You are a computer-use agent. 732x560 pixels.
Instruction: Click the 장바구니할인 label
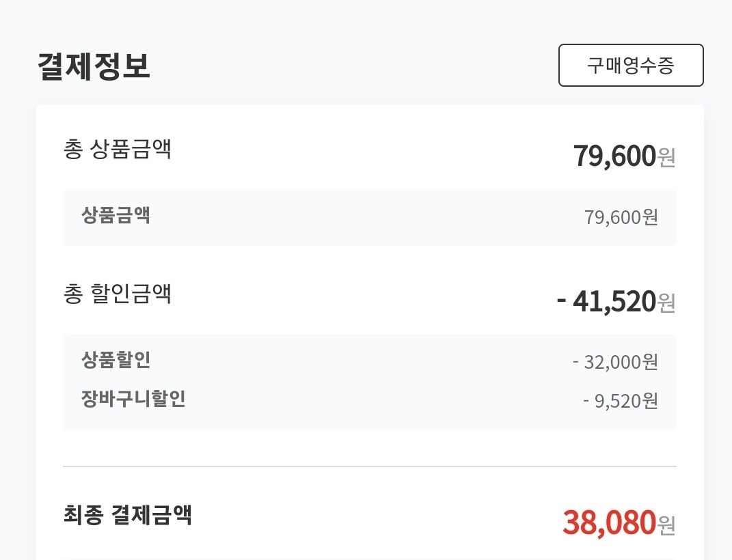[x=133, y=399]
